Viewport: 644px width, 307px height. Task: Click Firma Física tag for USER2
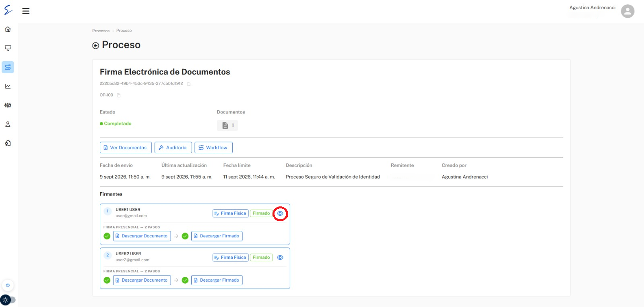(x=231, y=258)
